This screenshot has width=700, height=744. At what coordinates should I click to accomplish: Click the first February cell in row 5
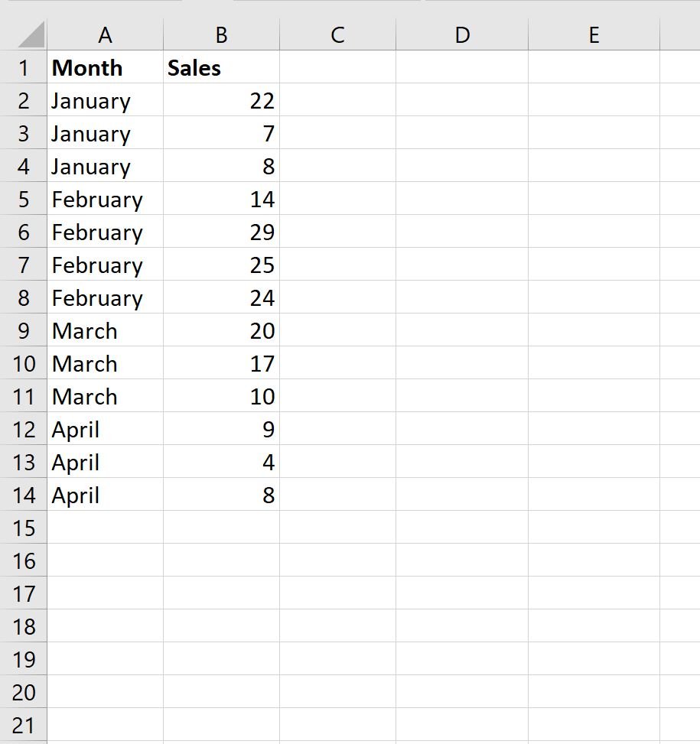(106, 198)
